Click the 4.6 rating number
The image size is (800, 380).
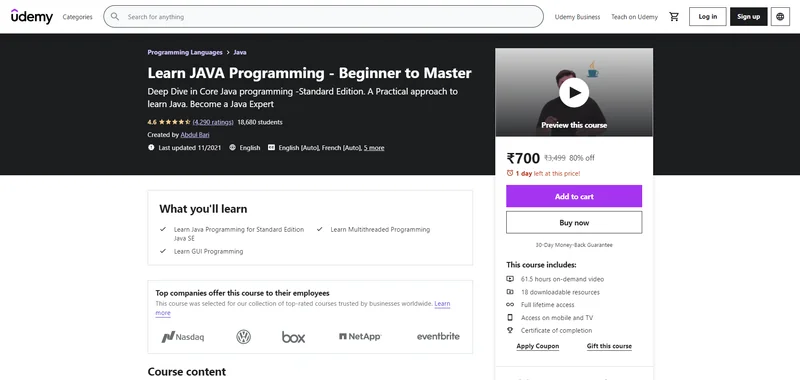point(152,122)
